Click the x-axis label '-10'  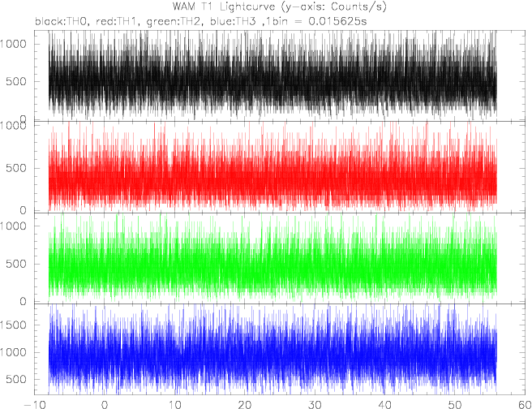(x=34, y=404)
